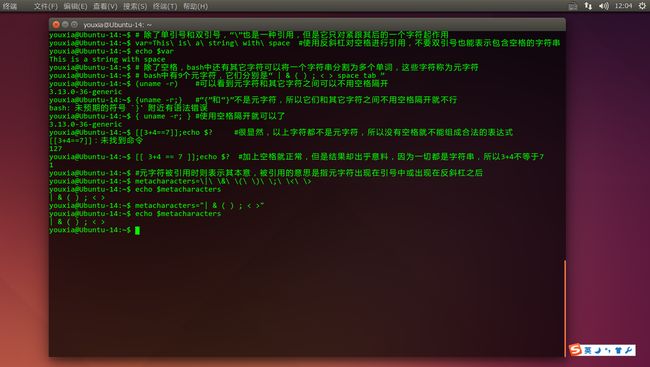
Task: Click the terminal cursor at last prompt
Action: (x=137, y=230)
